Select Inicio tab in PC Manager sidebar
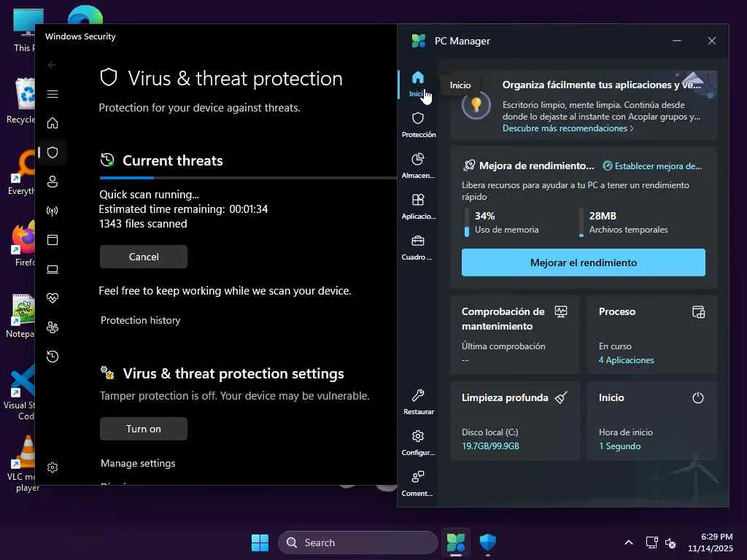747x560 pixels. click(x=418, y=84)
